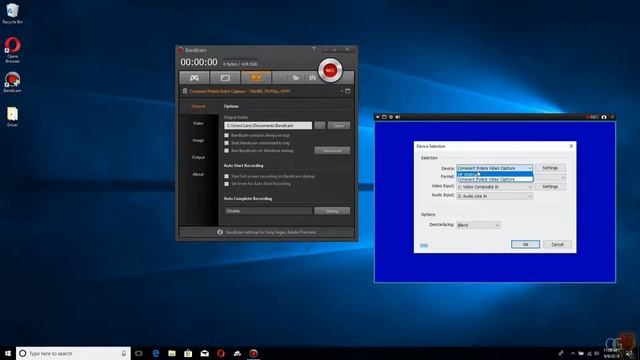Screen dimensions: 640x360
Task: Enable Start Bandicam minimized to tray
Action: pyautogui.click(x=227, y=143)
